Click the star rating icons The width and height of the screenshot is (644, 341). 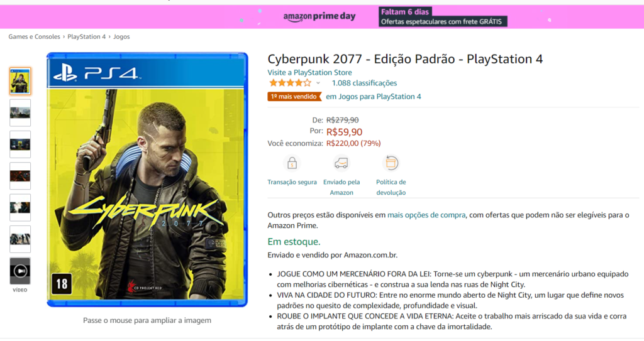(x=290, y=84)
